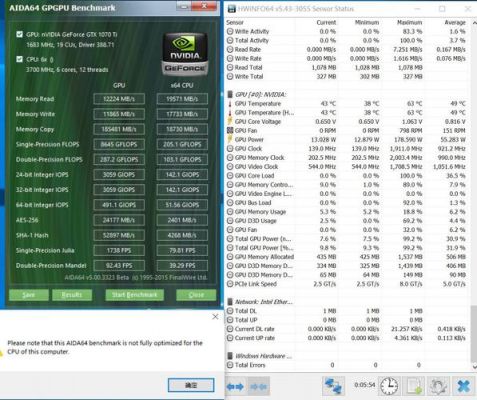Click circle icon beside GPU Memory Usage
Screen dimensions: 477x400
[230, 212]
